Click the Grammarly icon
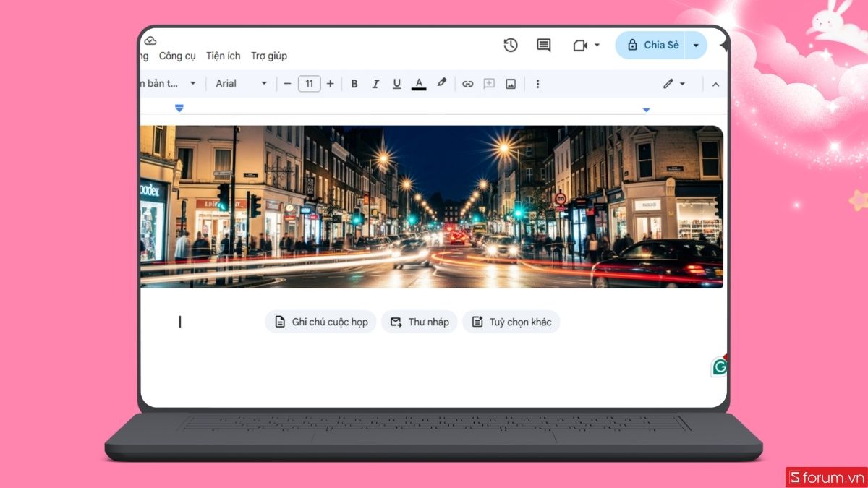 pyautogui.click(x=718, y=367)
